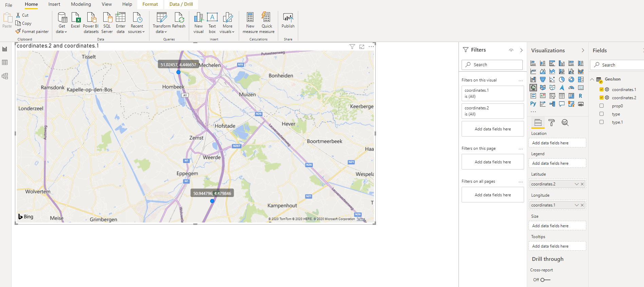644x287 pixels.
Task: Remove coordinates.1 from the Longitude well
Action: [582, 205]
